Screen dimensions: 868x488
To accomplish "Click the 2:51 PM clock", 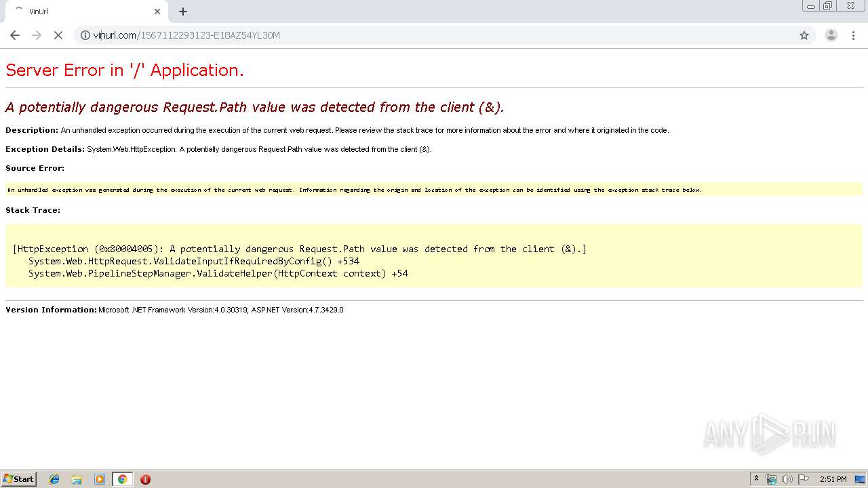I will point(833,479).
